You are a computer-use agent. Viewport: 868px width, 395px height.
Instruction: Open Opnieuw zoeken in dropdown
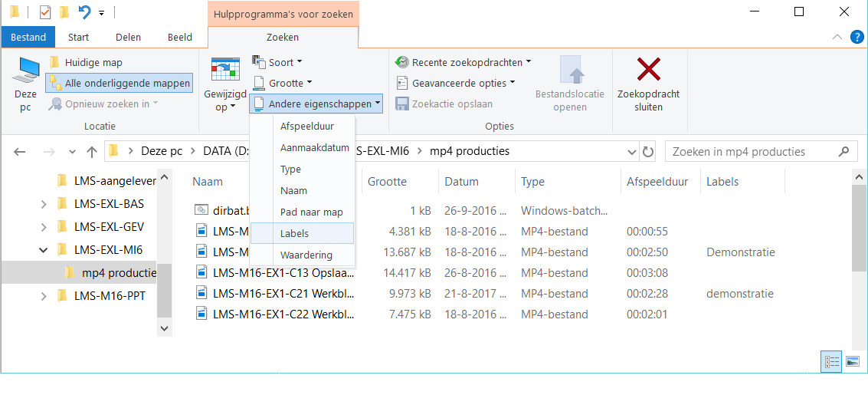pos(103,104)
